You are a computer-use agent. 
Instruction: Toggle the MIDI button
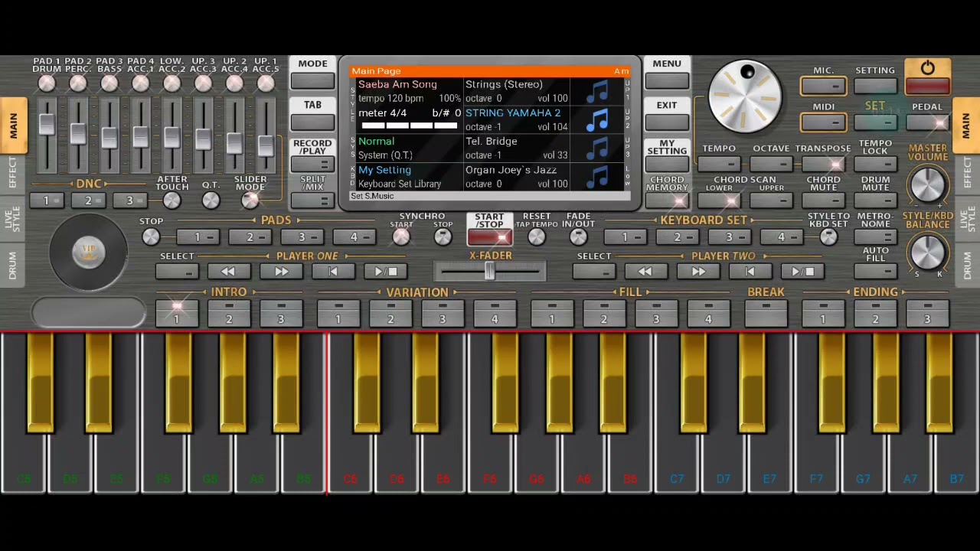pos(823,122)
